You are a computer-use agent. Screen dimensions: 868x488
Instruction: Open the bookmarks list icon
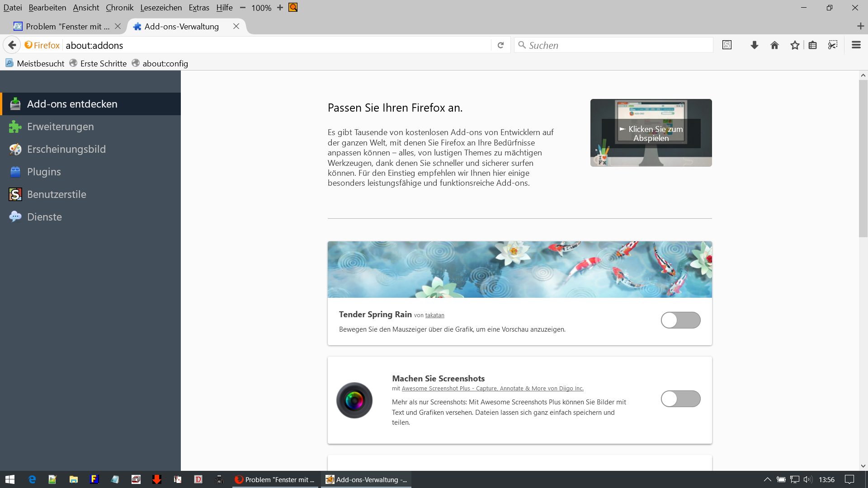pyautogui.click(x=812, y=45)
